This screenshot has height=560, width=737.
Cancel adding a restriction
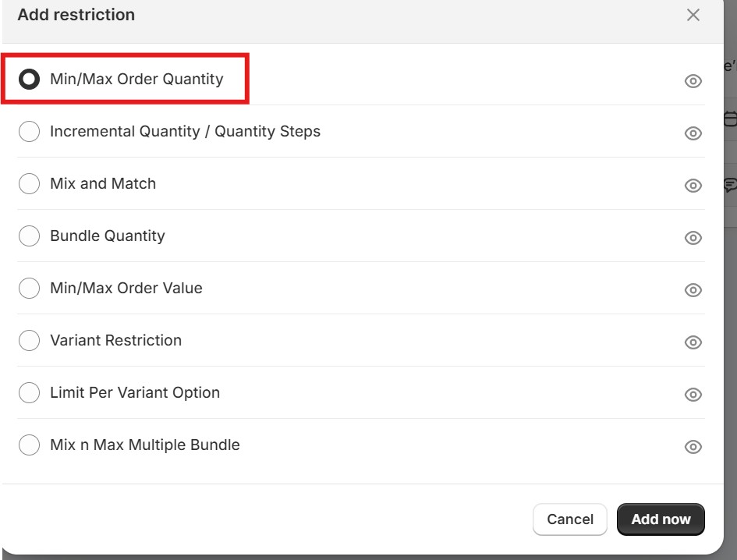[570, 519]
